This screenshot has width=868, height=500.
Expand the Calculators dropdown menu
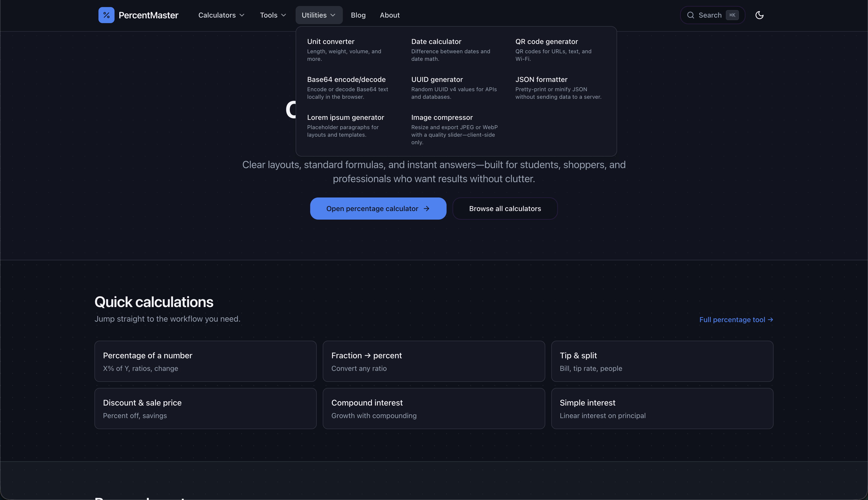tap(221, 15)
